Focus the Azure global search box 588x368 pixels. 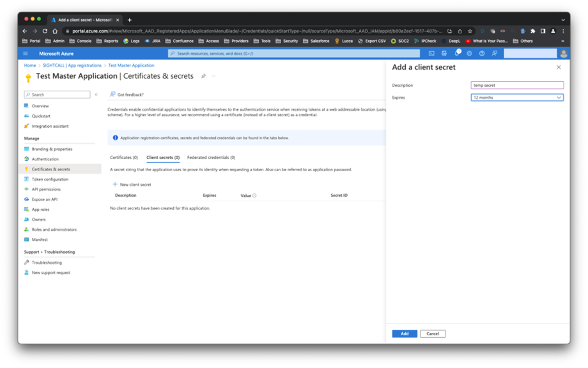[294, 54]
